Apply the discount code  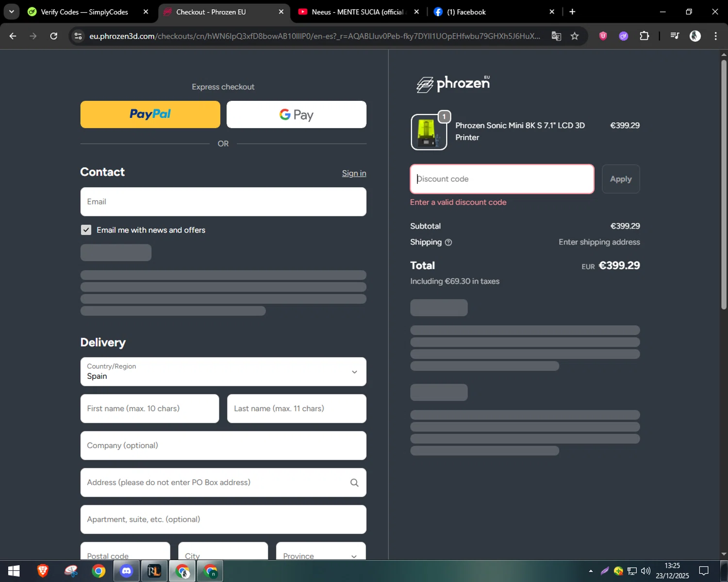pyautogui.click(x=621, y=179)
